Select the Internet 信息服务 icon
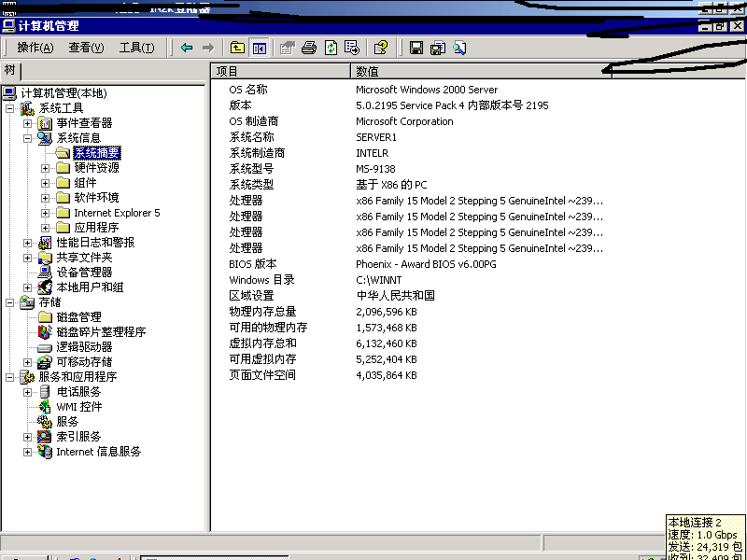 coord(45,452)
